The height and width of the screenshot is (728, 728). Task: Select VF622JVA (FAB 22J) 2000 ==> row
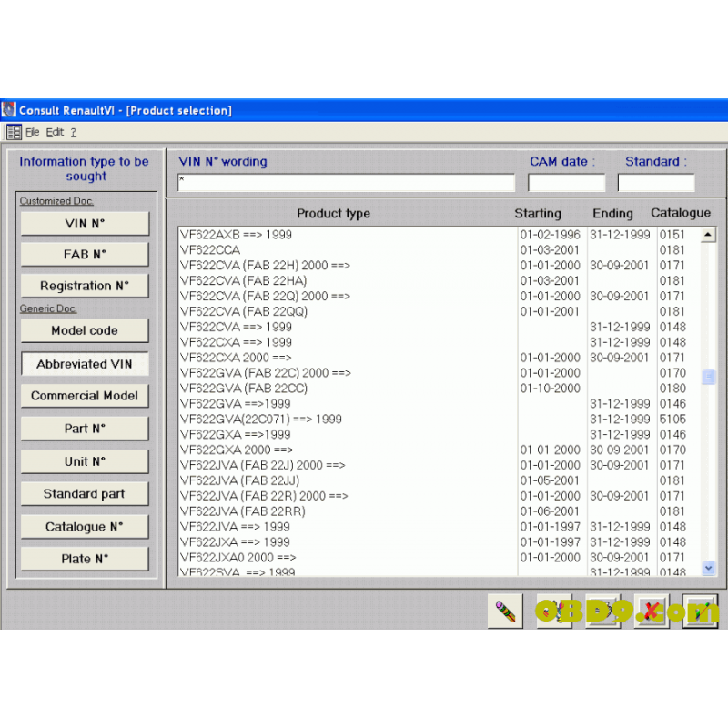[440, 465]
